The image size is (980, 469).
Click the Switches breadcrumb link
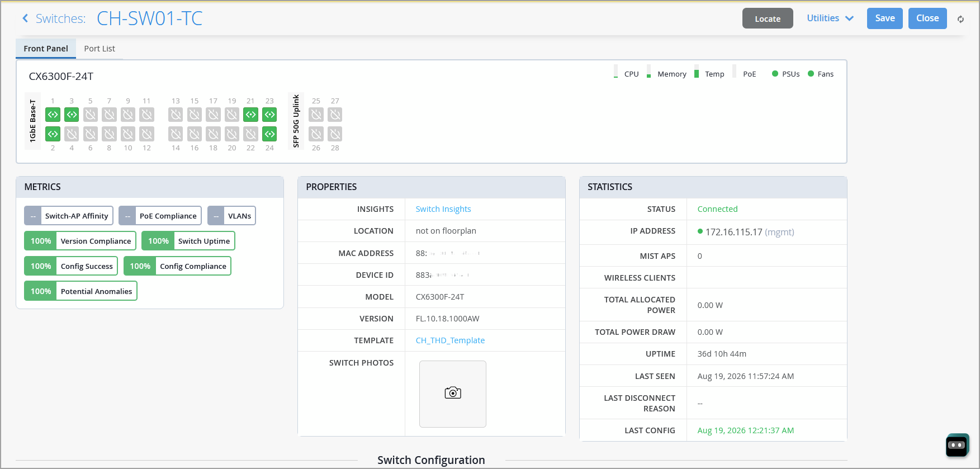[60, 18]
